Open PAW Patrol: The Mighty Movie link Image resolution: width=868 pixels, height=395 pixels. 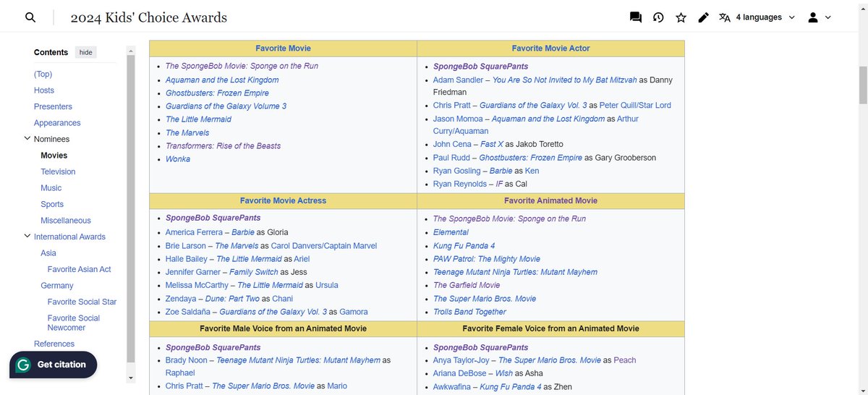pyautogui.click(x=487, y=258)
